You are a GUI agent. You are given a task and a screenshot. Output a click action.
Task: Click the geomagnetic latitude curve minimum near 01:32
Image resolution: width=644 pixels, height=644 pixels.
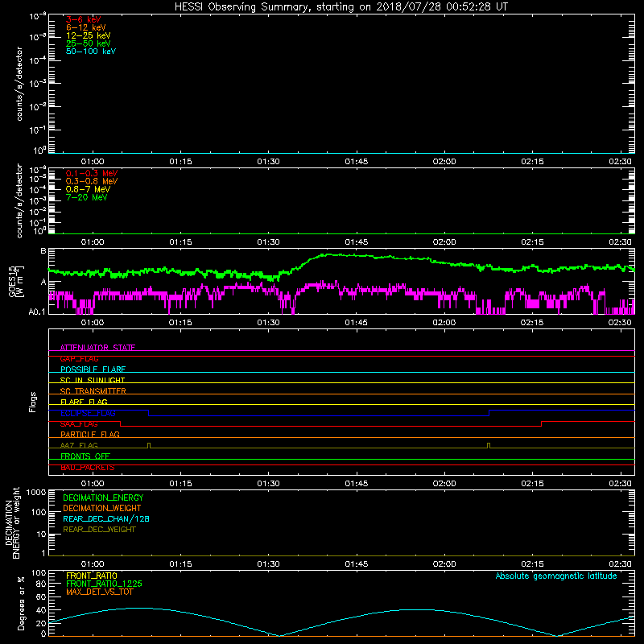tap(279, 635)
